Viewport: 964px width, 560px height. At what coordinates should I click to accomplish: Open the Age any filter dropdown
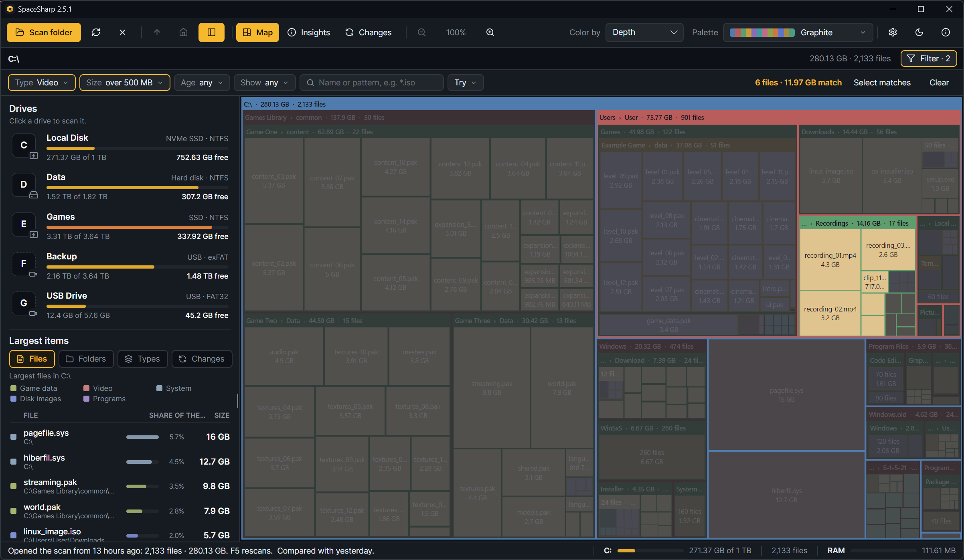[202, 83]
